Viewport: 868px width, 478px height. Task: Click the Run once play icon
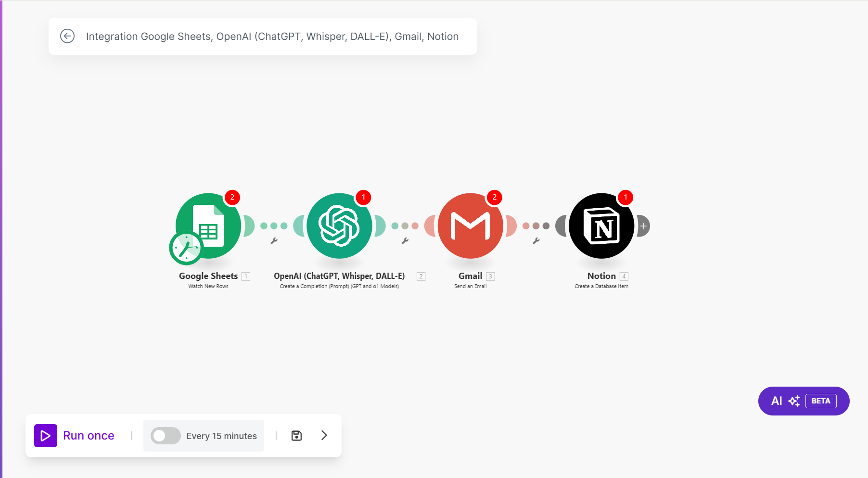pyautogui.click(x=46, y=436)
